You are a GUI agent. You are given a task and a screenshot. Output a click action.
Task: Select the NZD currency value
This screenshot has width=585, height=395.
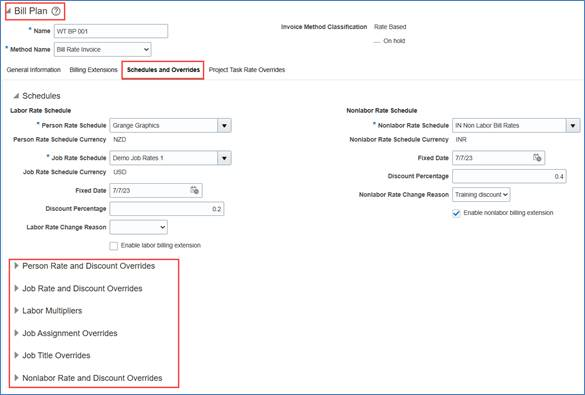coord(119,139)
